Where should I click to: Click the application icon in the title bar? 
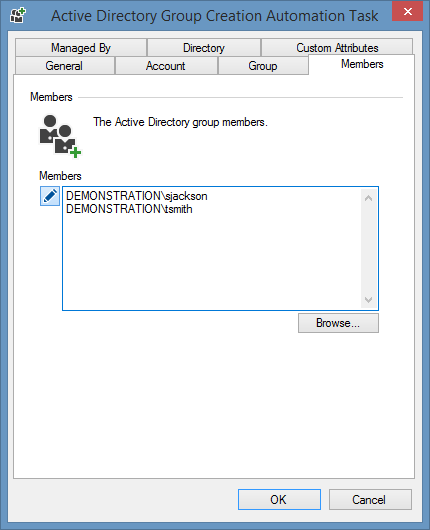[17, 16]
